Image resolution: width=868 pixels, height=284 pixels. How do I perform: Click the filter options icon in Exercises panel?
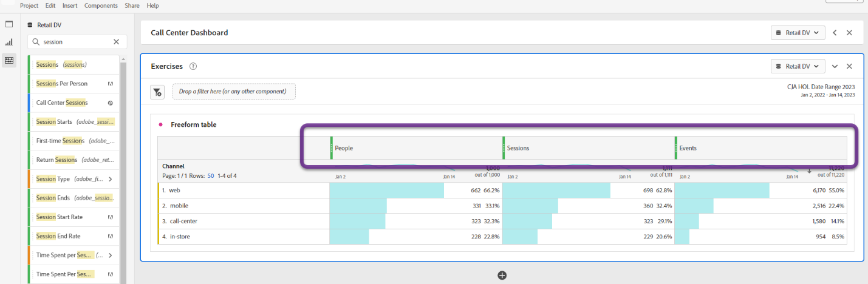point(157,92)
